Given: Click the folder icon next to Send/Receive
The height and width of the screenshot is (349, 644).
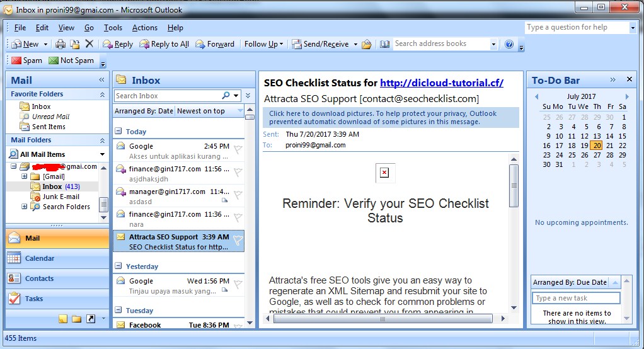Looking at the screenshot, I should (x=367, y=44).
